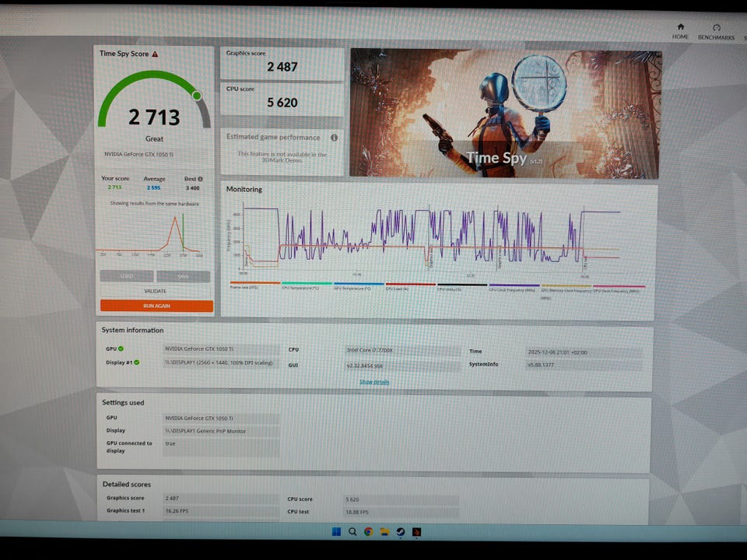
Task: Click the Detailed scores CPU score 5 620
Action: pos(402,499)
